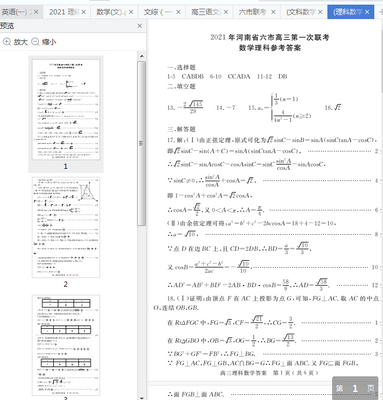The width and height of the screenshot is (383, 400).
Task: Click the 数学理科参考答案 heading
Action: coord(270,48)
